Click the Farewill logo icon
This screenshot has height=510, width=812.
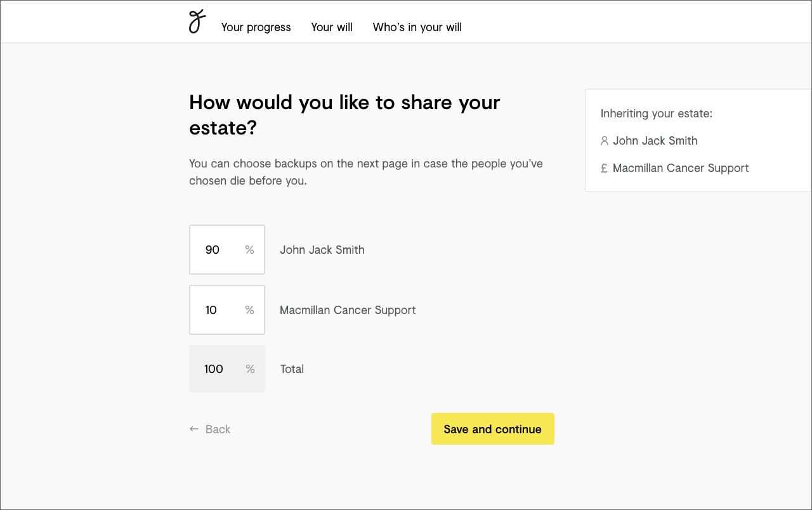click(x=197, y=22)
